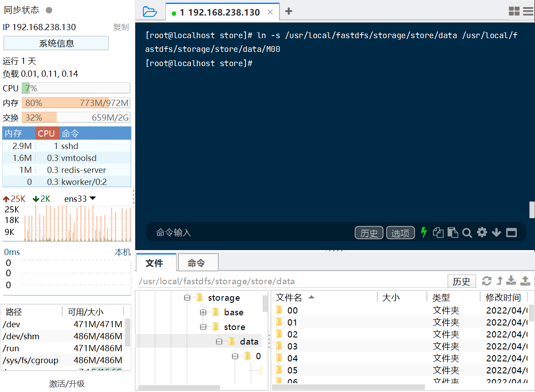This screenshot has height=392, width=535.
Task: Click the CPU 7% usage bar
Action: [76, 88]
